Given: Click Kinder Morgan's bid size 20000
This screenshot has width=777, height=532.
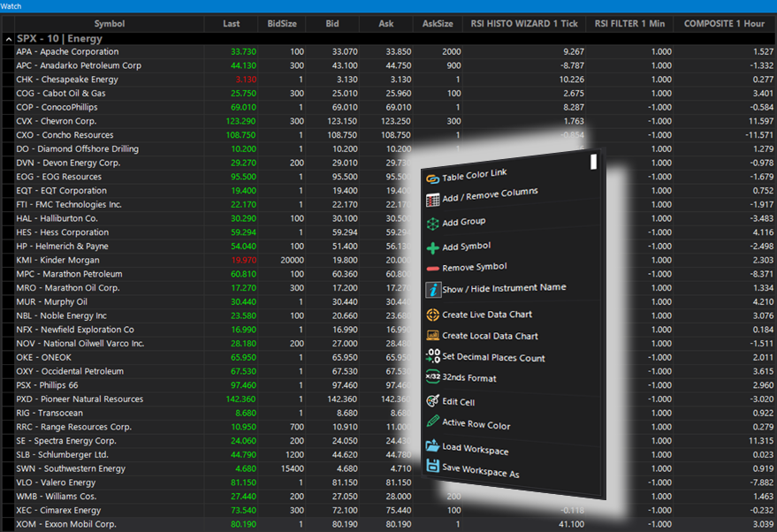Looking at the screenshot, I should (x=292, y=260).
